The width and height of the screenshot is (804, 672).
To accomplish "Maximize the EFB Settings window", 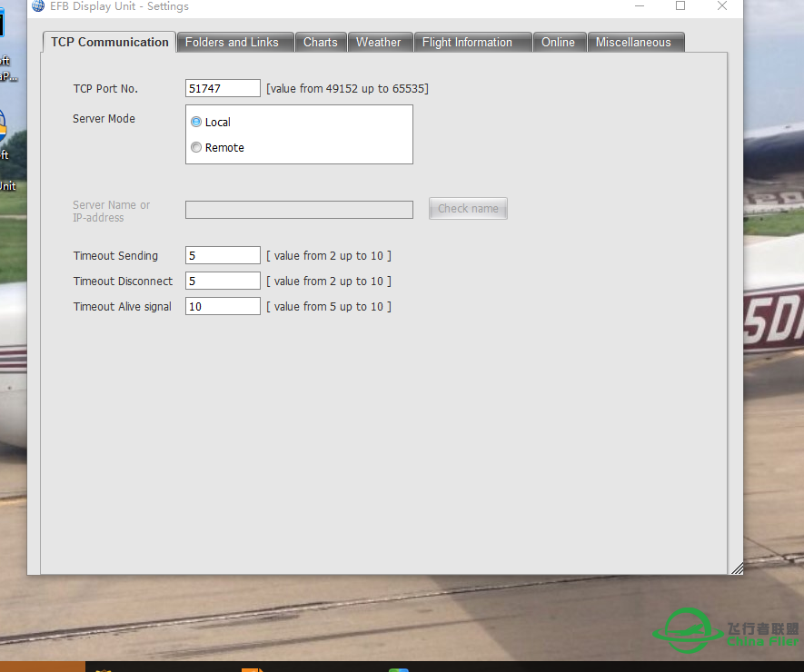I will tap(680, 5).
